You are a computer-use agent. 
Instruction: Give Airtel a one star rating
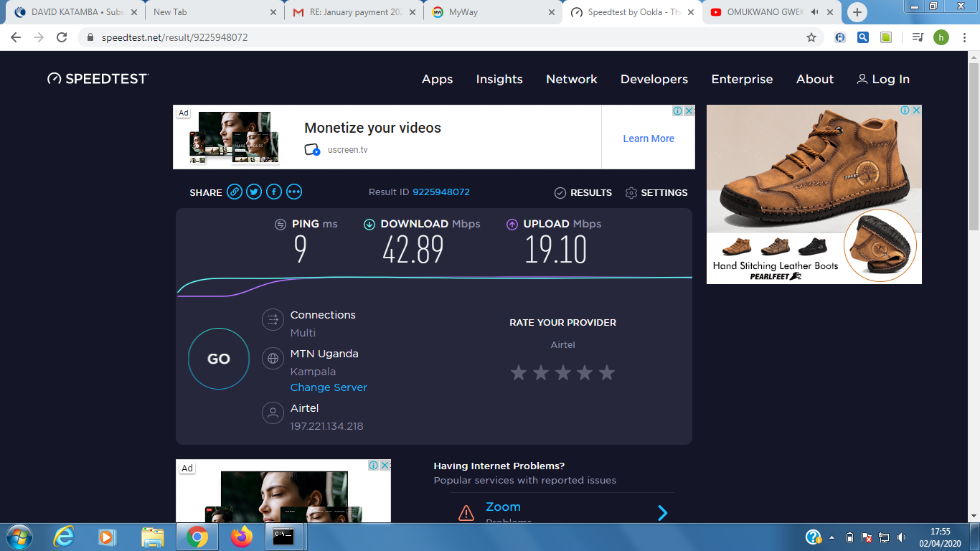[519, 372]
